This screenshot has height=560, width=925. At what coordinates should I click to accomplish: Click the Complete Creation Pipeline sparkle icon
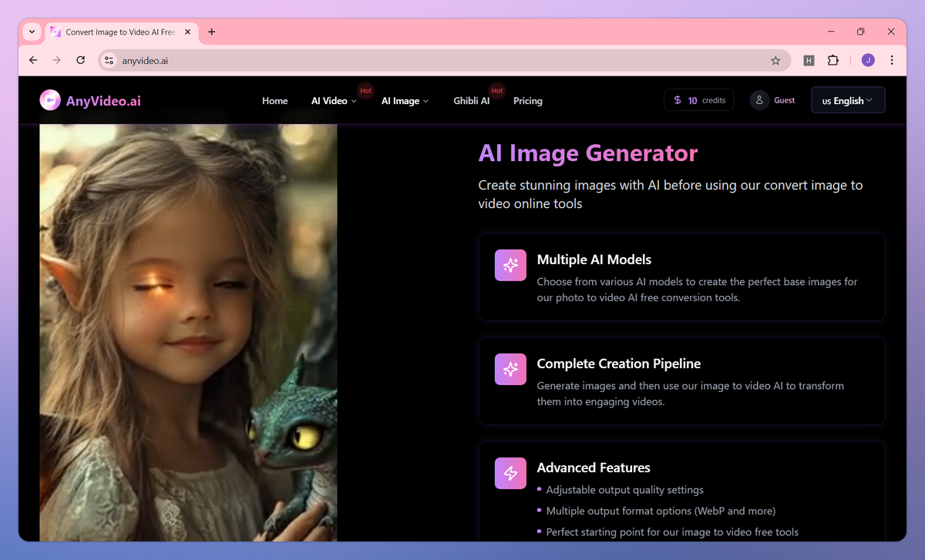[510, 370]
